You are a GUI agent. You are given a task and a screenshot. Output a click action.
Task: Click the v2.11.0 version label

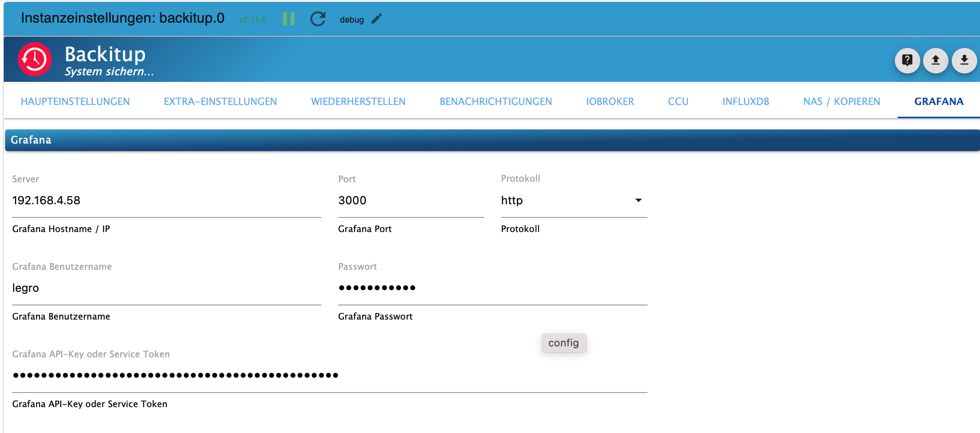253,20
